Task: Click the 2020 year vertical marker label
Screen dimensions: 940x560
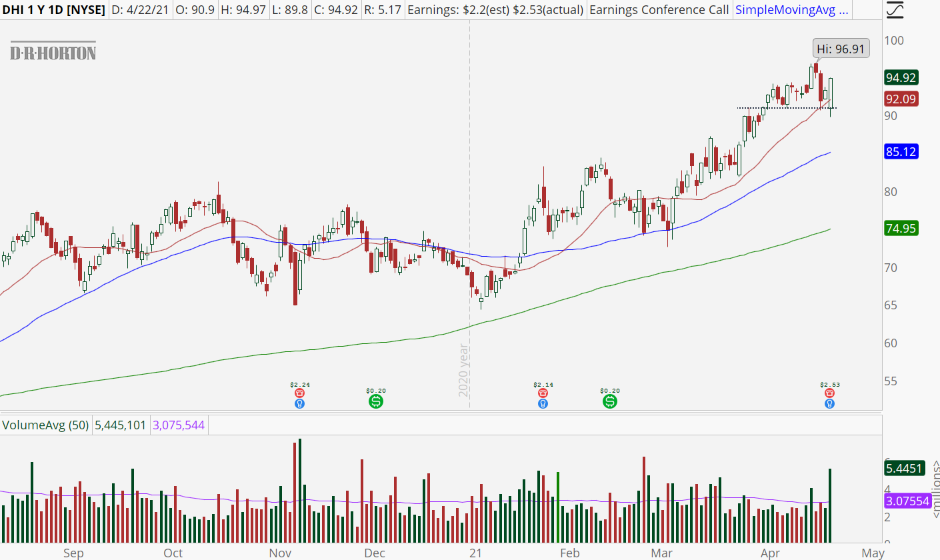Action: click(x=464, y=370)
